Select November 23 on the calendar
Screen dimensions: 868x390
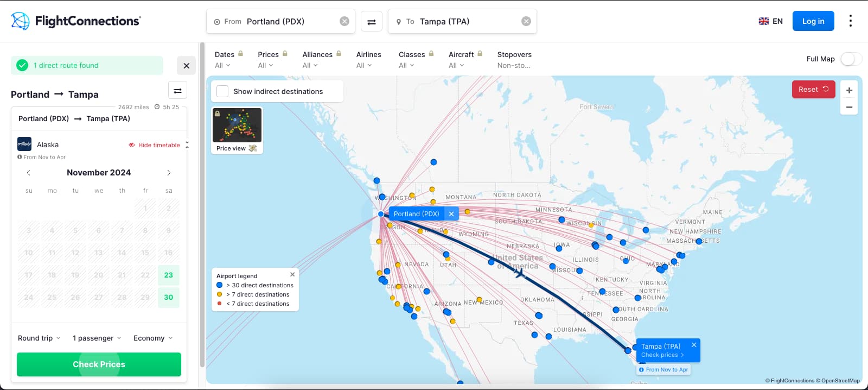pyautogui.click(x=169, y=275)
